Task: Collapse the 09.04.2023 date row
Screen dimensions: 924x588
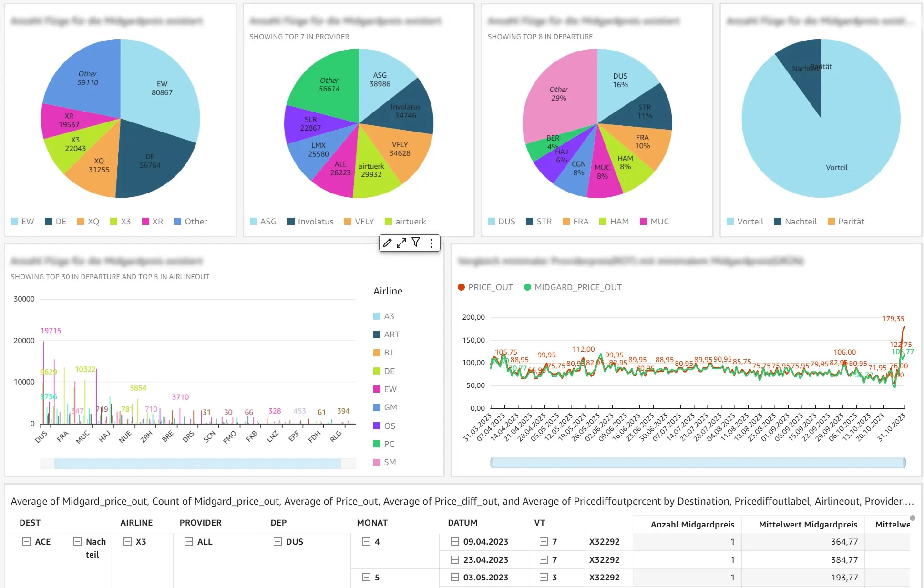Action: click(455, 542)
